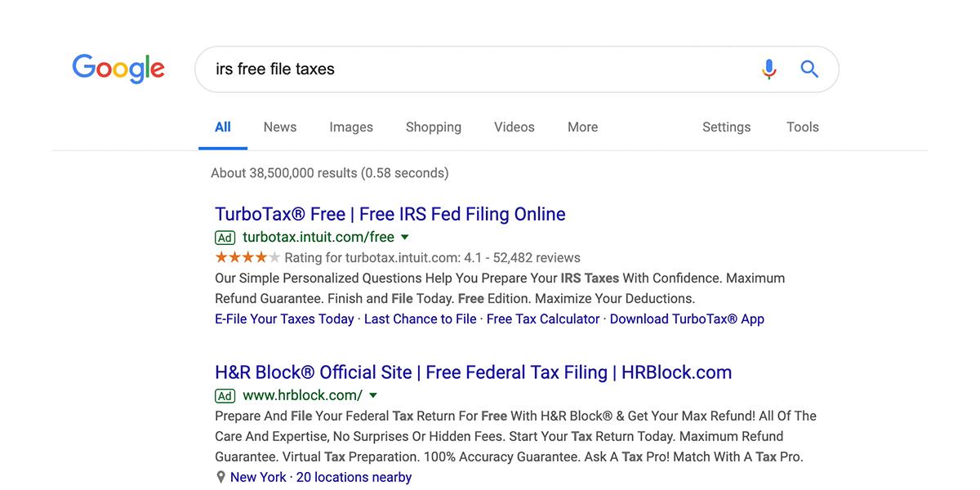
Task: Switch to the Images tab
Action: (x=351, y=127)
